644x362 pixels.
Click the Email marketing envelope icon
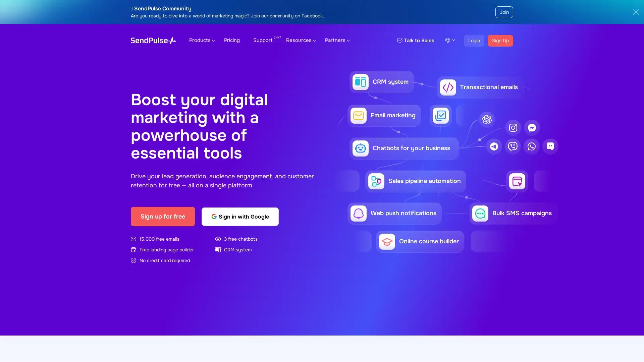pos(358,115)
